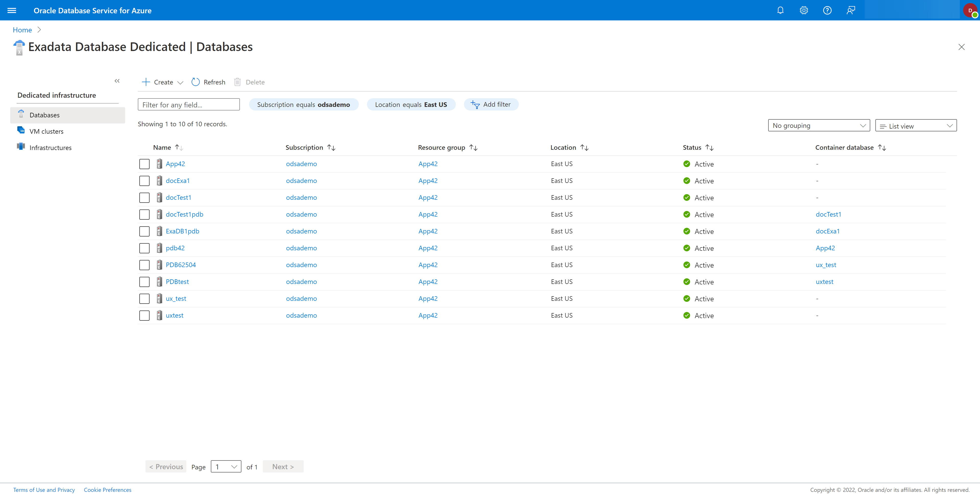The width and height of the screenshot is (980, 498).
Task: Sort by Name column arrows
Action: coord(179,147)
